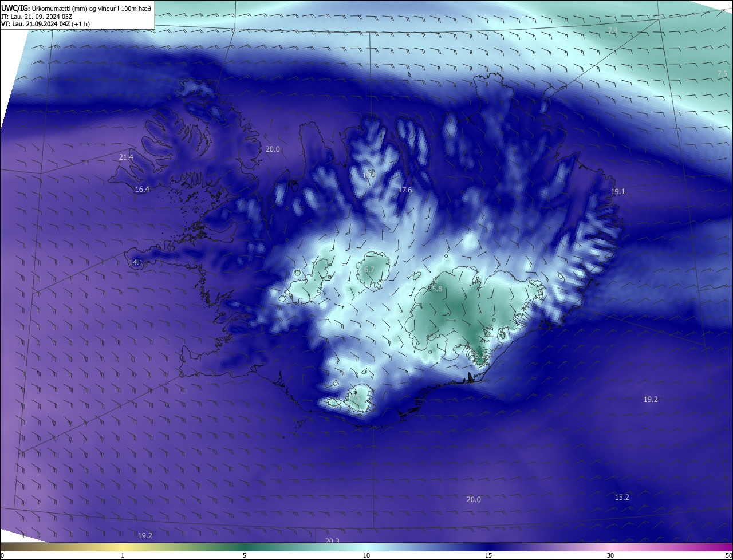The image size is (733, 560).
Task: Click the '5' tick label of the color scale
Action: (245, 555)
